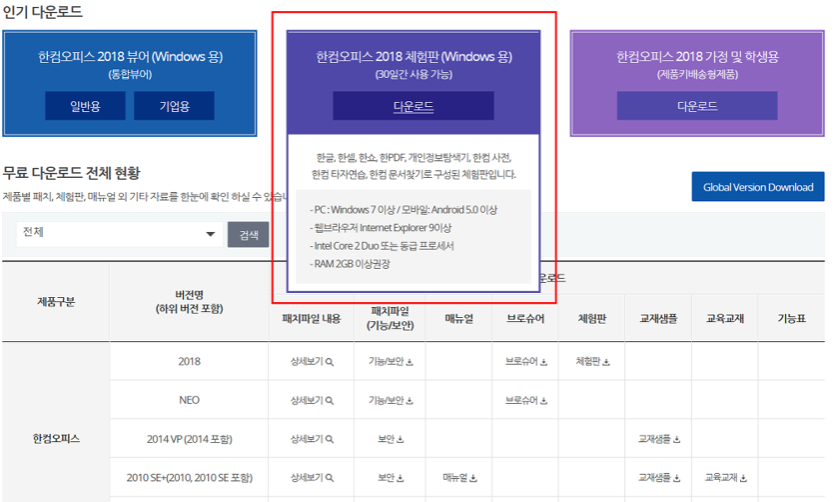Open Global Version Download
Image resolution: width=838 pixels, height=502 pixels.
758,187
